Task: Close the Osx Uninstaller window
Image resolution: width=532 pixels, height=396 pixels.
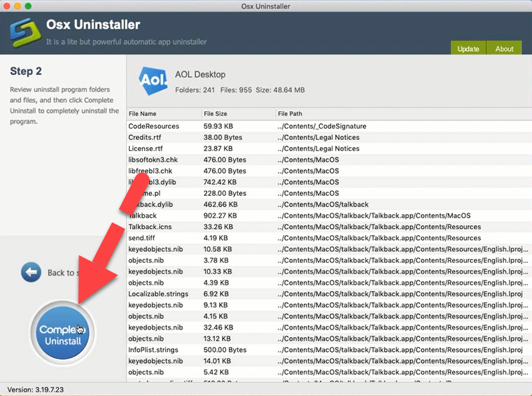Action: point(6,6)
